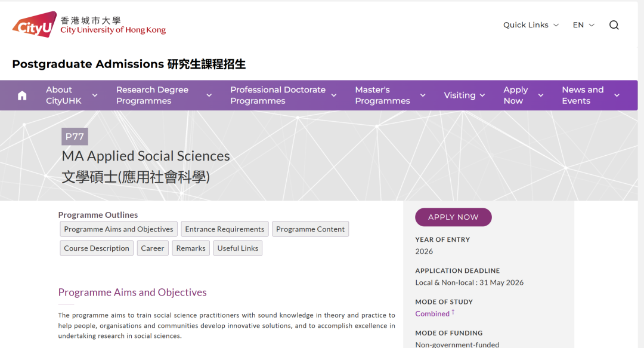Screen dimensions: 644x348
Task: Select the home icon in the navigation bar
Action: 21,95
